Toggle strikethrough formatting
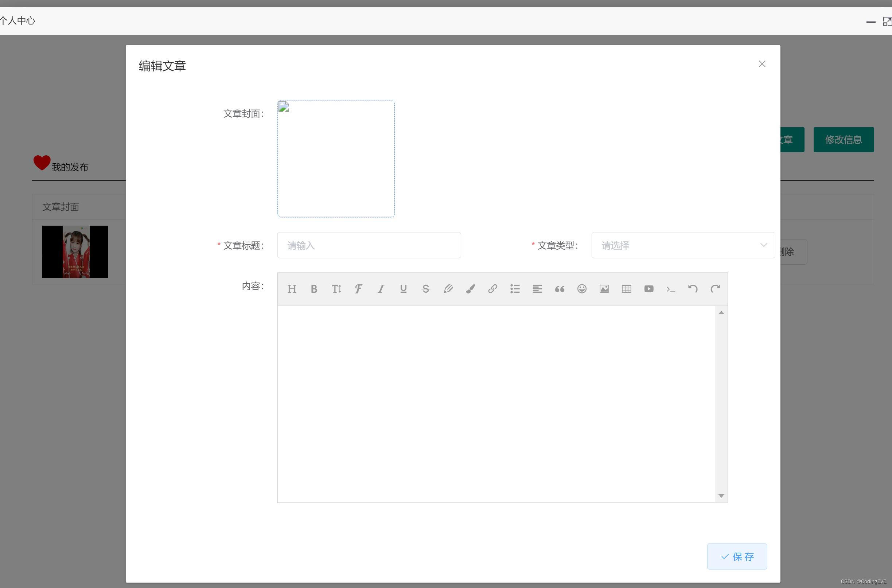 (x=425, y=289)
